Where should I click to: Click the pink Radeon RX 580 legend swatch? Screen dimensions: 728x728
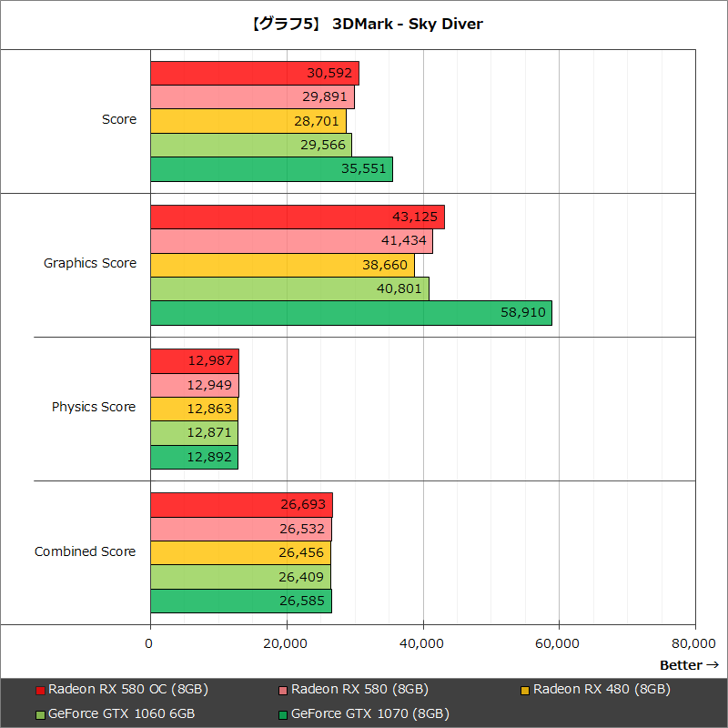[x=283, y=691]
